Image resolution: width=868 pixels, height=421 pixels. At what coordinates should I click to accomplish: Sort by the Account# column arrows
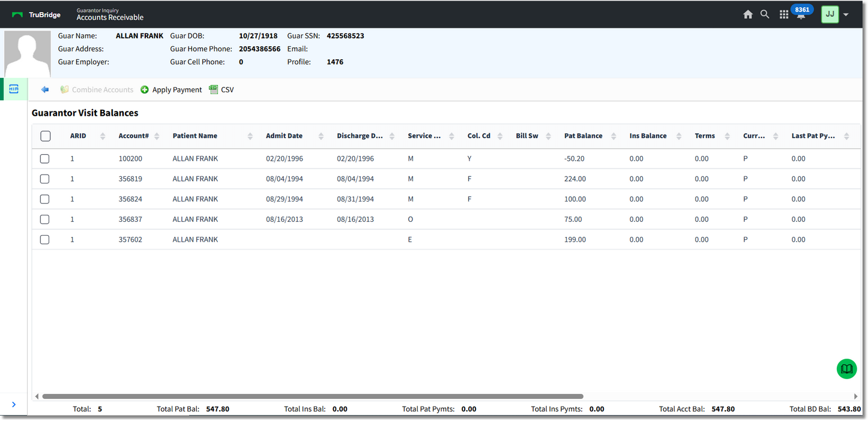click(x=157, y=136)
